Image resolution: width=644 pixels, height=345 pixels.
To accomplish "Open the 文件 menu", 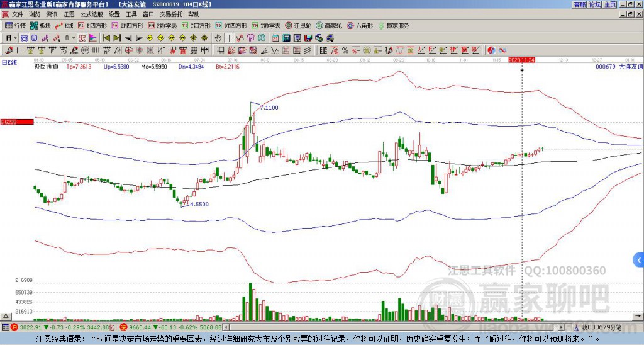I will 18,14.
